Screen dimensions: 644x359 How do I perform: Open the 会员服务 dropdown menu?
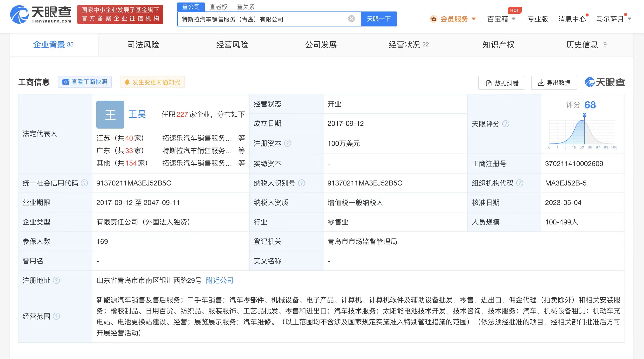click(453, 19)
